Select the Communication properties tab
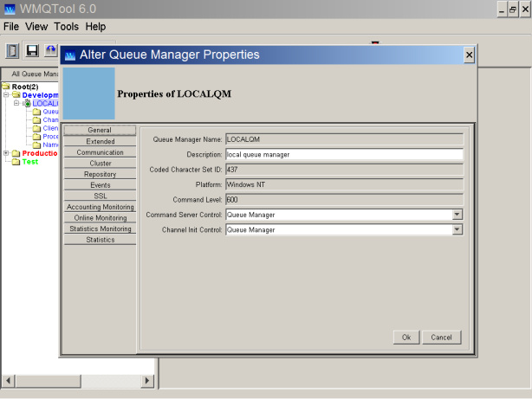Screen dimensions: 532x399 click(100, 152)
